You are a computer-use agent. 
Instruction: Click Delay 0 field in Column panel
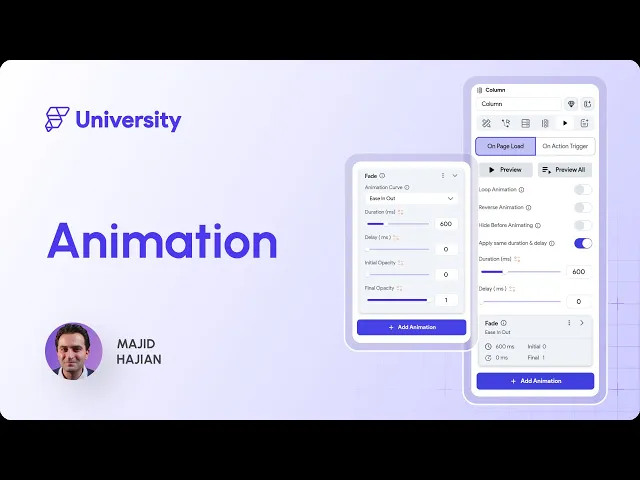pos(579,302)
